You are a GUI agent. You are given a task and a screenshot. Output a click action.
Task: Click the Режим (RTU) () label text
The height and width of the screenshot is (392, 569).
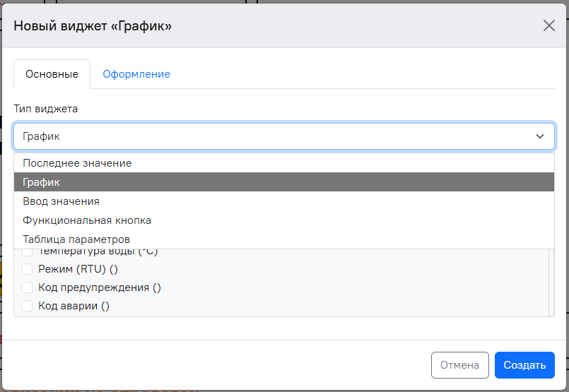click(78, 269)
